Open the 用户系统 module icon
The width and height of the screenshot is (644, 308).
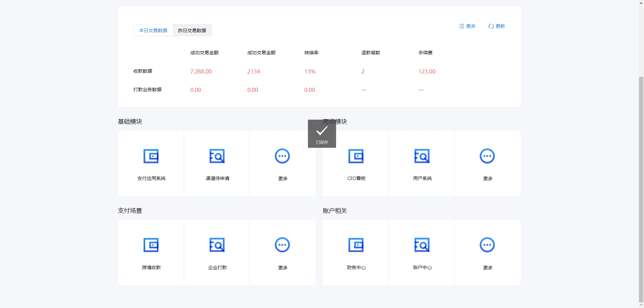pos(422,156)
